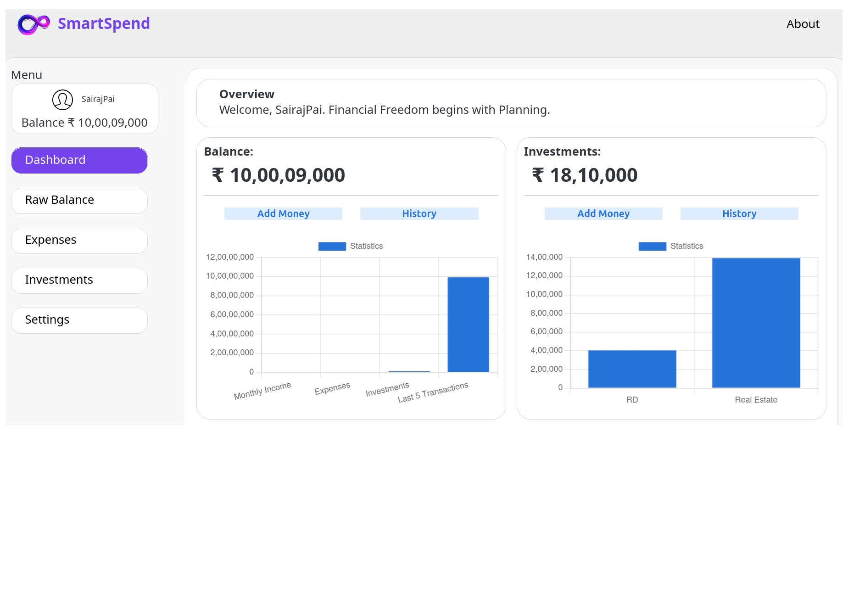Open the About page
The height and width of the screenshot is (616, 848).
[x=803, y=24]
